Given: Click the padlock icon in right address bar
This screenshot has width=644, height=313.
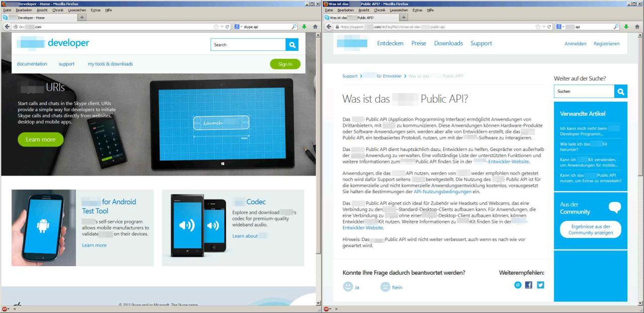Looking at the screenshot, I should pyautogui.click(x=338, y=27).
